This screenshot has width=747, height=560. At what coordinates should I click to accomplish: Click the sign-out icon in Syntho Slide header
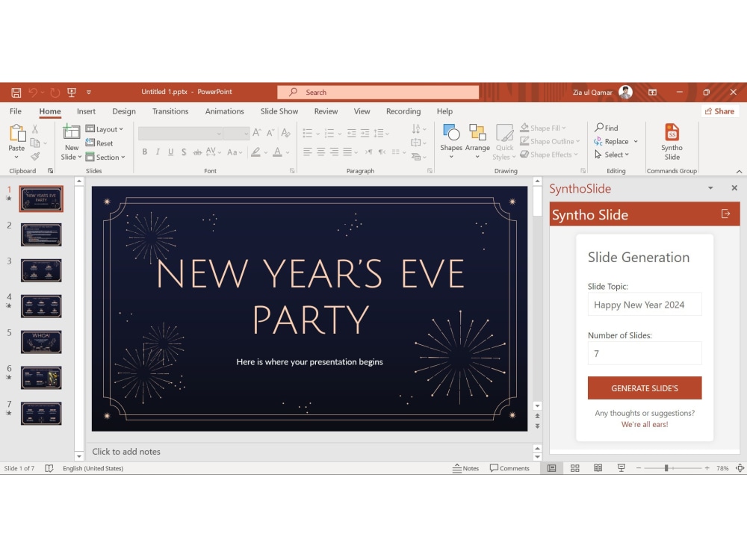coord(725,214)
